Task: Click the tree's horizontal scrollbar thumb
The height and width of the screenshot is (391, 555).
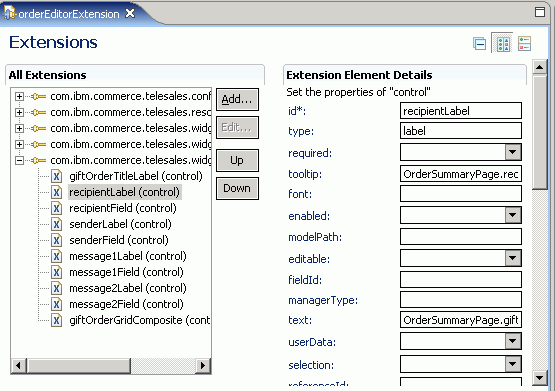Action: pos(79,366)
